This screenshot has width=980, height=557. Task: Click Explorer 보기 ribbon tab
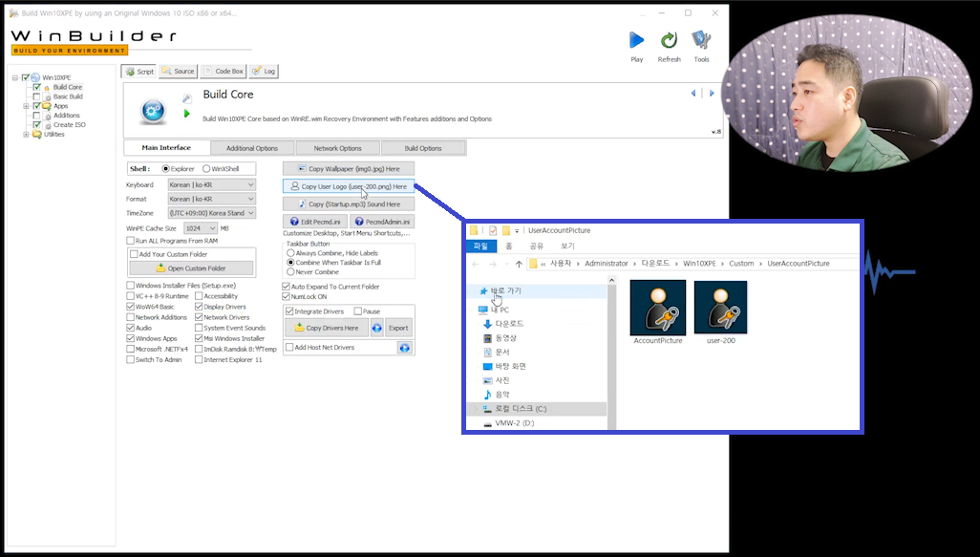(567, 246)
